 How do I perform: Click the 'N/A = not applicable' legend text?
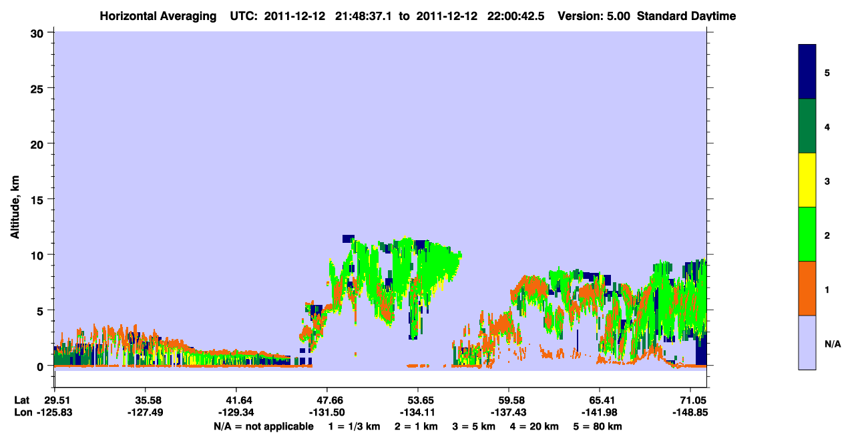(263, 426)
